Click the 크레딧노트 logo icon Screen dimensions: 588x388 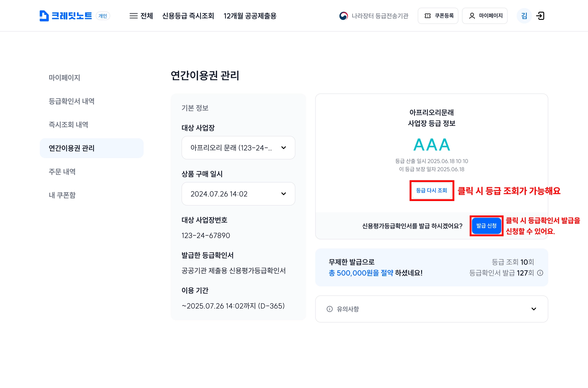[44, 16]
